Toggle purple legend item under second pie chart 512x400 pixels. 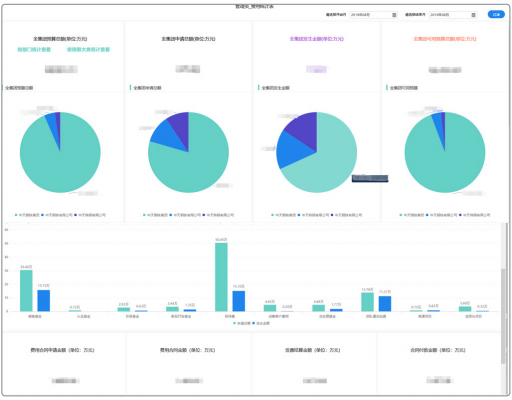click(x=218, y=215)
